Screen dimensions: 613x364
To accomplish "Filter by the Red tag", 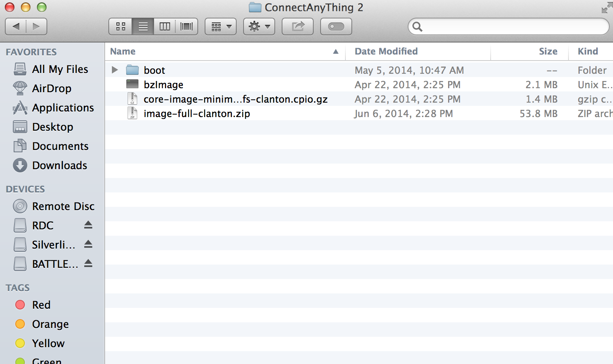I will click(x=41, y=305).
